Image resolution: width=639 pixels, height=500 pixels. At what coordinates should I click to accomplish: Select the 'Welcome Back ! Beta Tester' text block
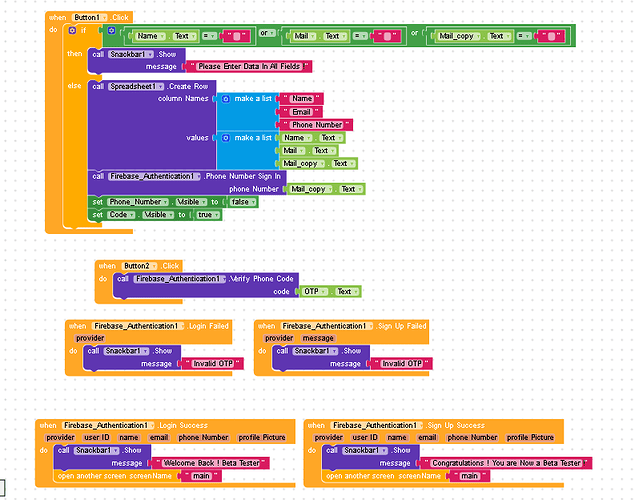(x=211, y=463)
